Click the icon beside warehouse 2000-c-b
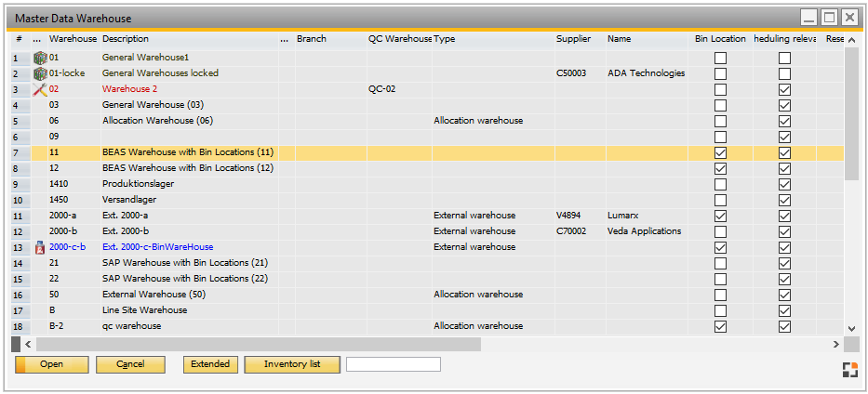868x394 pixels. [39, 247]
